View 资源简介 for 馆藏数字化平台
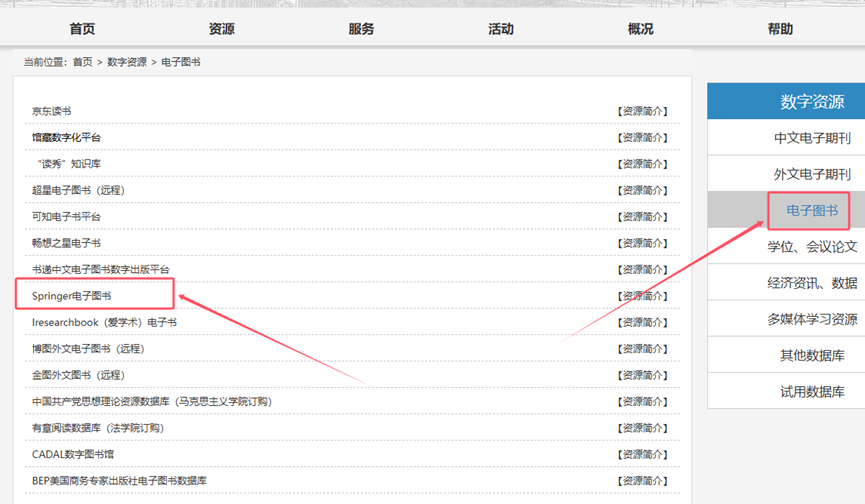The image size is (865, 504). coord(643,138)
